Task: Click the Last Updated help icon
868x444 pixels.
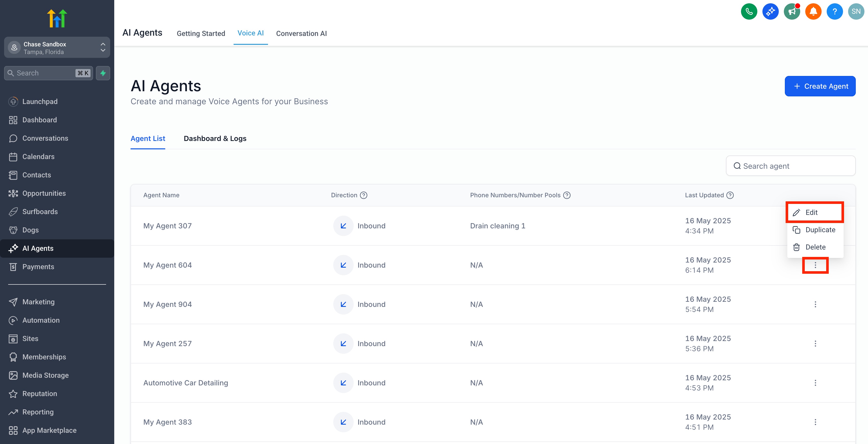Action: [x=730, y=195]
